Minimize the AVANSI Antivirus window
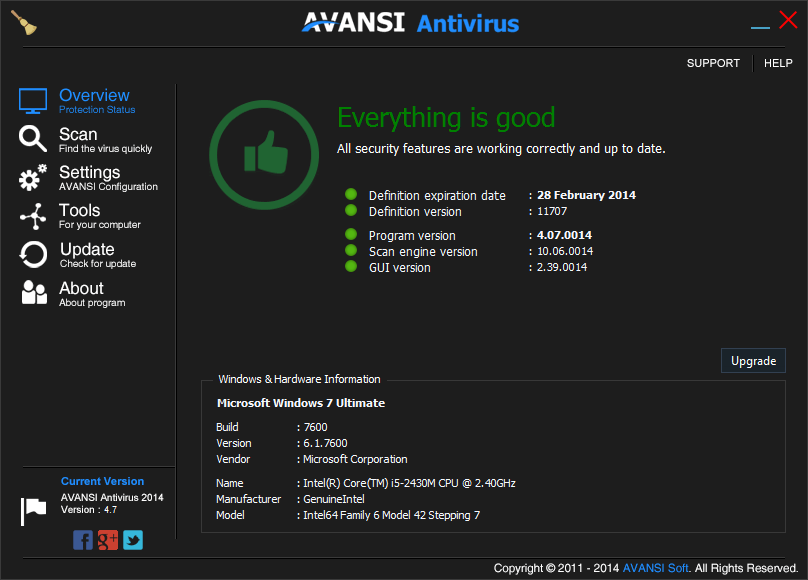 tap(760, 27)
